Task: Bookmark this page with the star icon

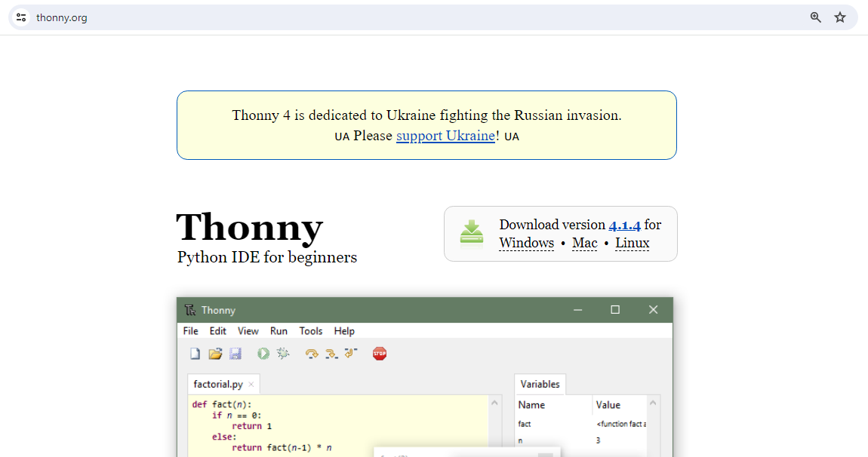Action: pos(840,17)
